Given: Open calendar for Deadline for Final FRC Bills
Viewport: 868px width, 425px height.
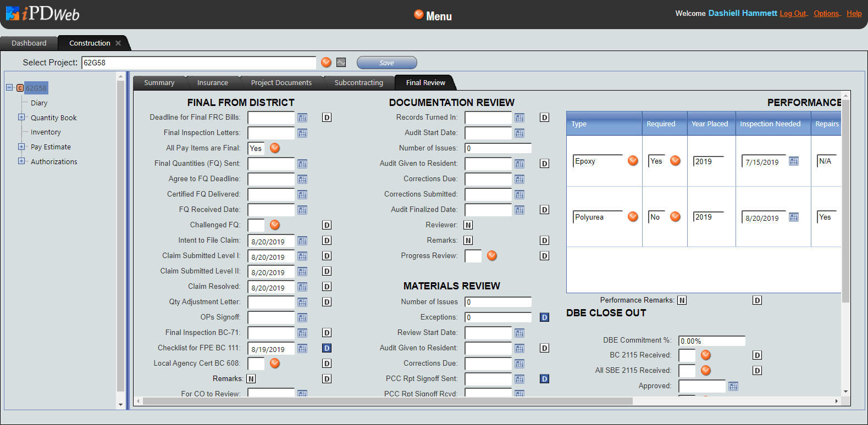Looking at the screenshot, I should click(x=302, y=118).
